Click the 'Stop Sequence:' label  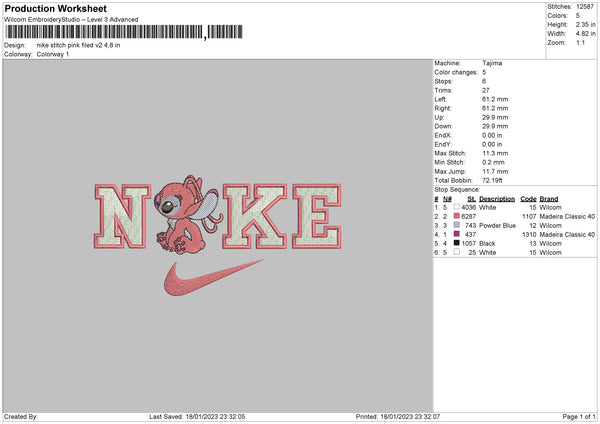click(x=457, y=189)
